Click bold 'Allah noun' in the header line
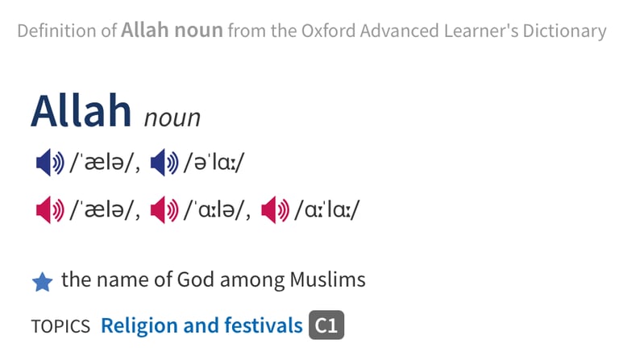Image resolution: width=619 pixels, height=364 pixels. pyautogui.click(x=172, y=30)
